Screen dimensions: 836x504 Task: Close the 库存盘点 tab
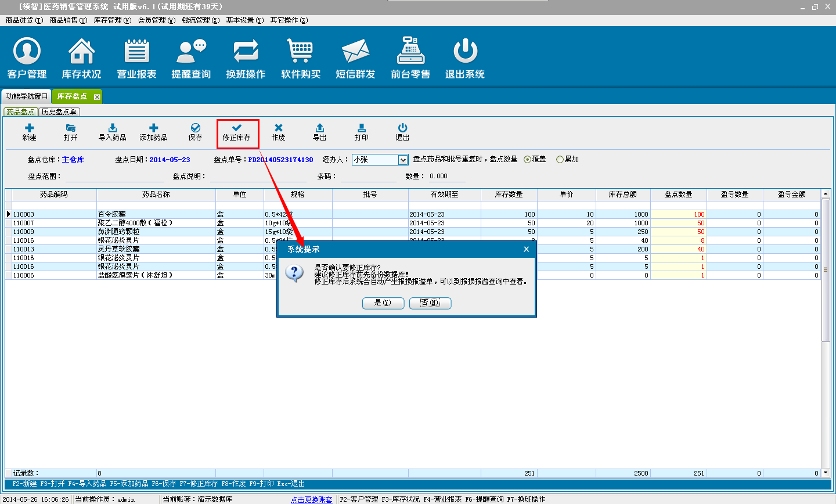(97, 97)
